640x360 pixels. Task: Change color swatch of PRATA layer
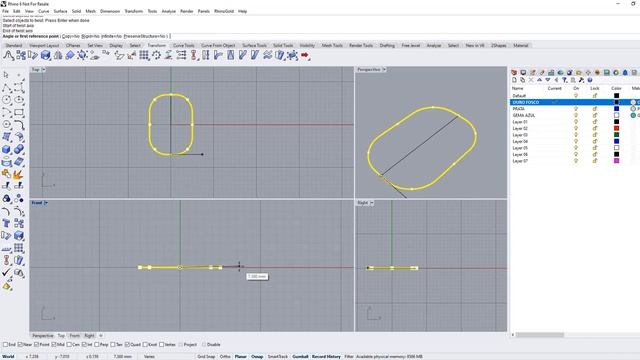pos(616,109)
